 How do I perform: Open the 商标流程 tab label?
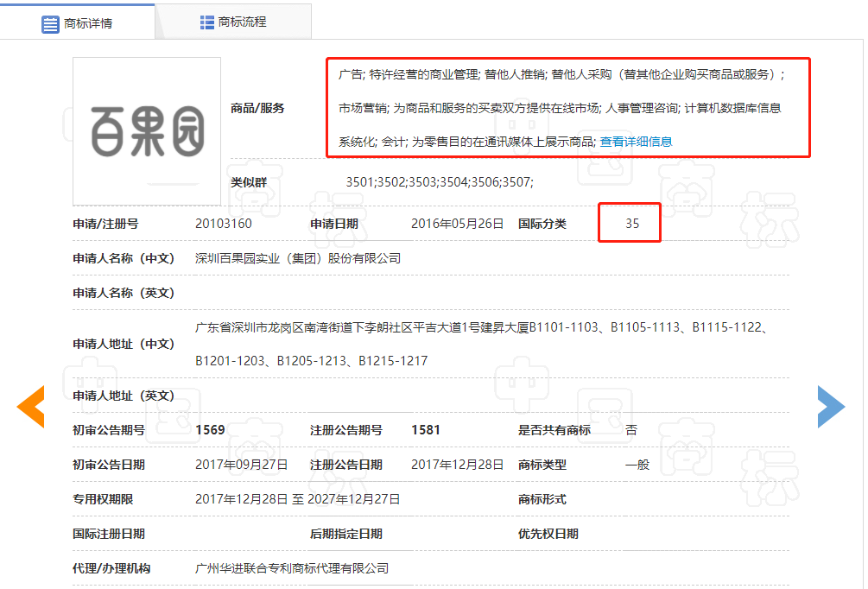coord(243,22)
